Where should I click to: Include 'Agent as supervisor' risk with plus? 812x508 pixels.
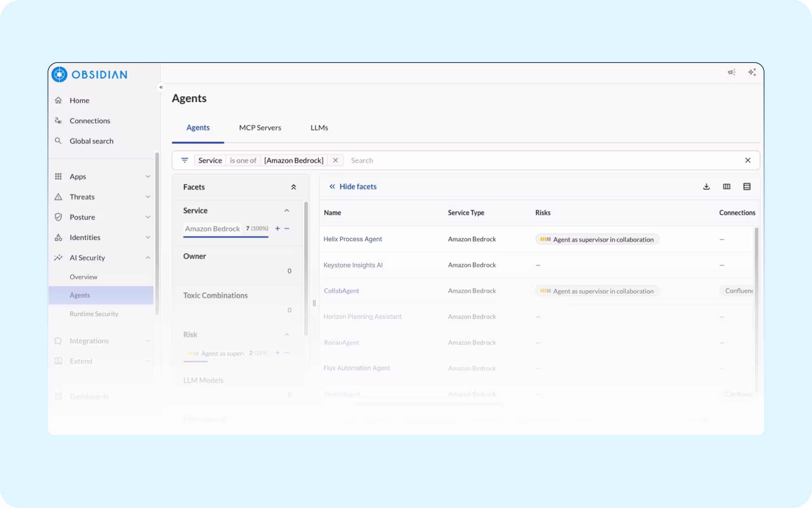(278, 353)
